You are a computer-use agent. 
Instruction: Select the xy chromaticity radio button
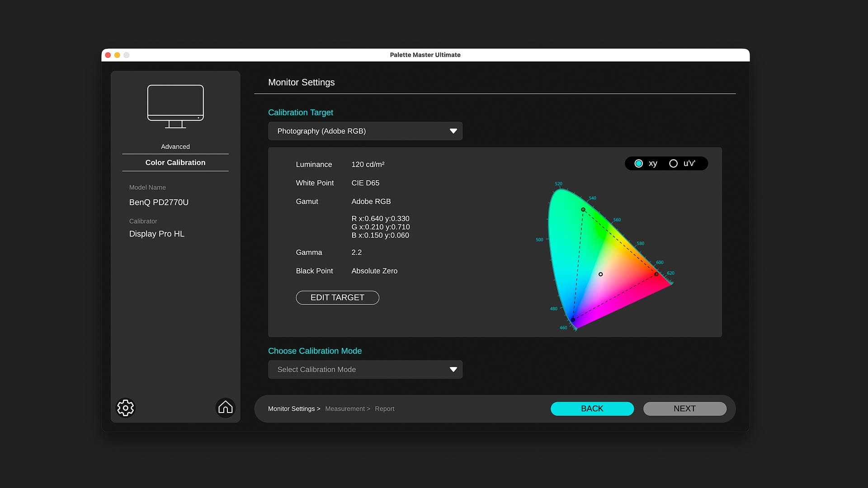point(638,164)
